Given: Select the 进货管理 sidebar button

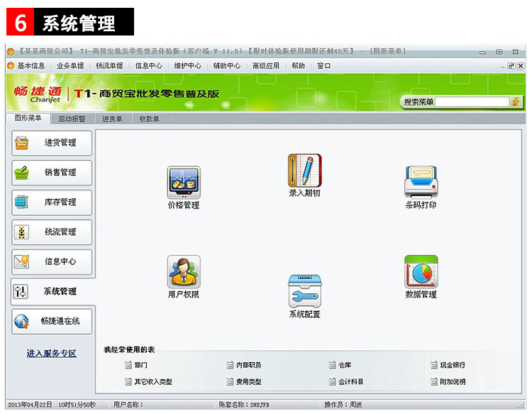Looking at the screenshot, I should click(52, 143).
